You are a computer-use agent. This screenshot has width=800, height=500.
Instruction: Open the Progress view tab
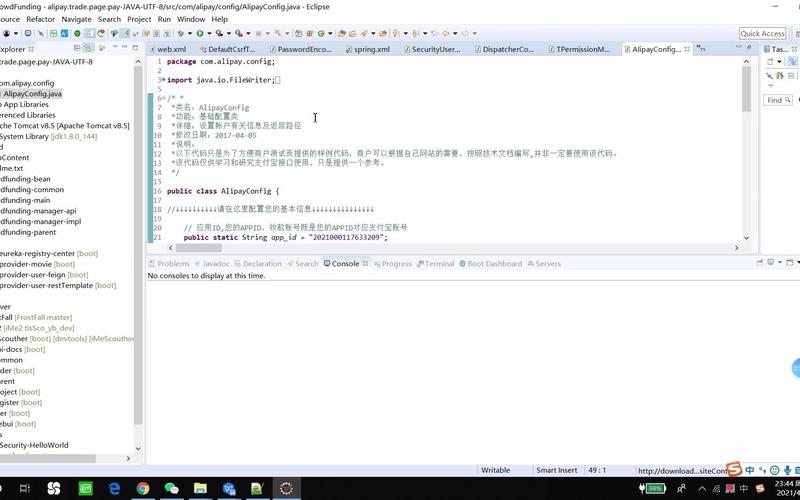pyautogui.click(x=392, y=263)
